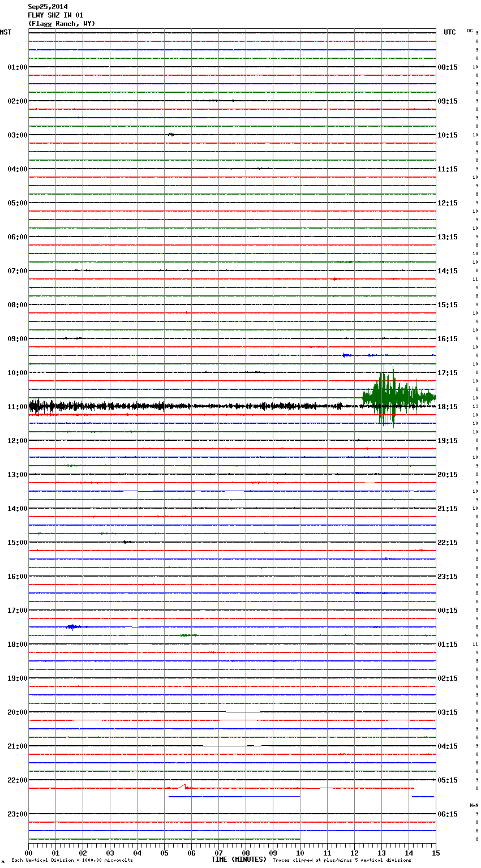Click the 08 minute axis tick label
This screenshot has height=868, width=481.
(246, 853)
